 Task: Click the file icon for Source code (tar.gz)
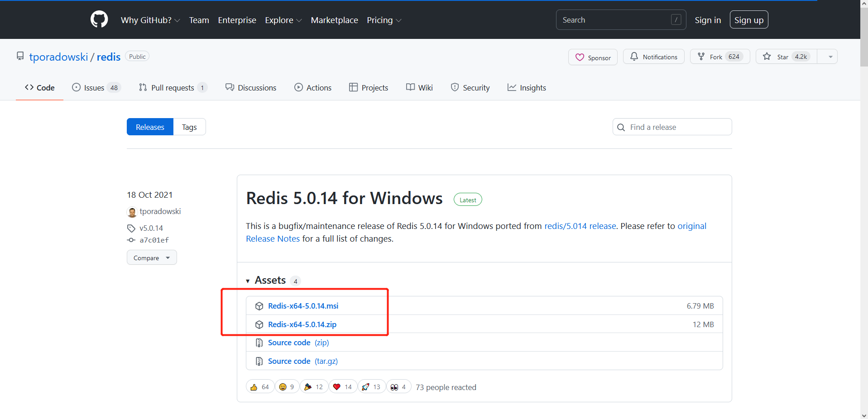click(x=259, y=361)
